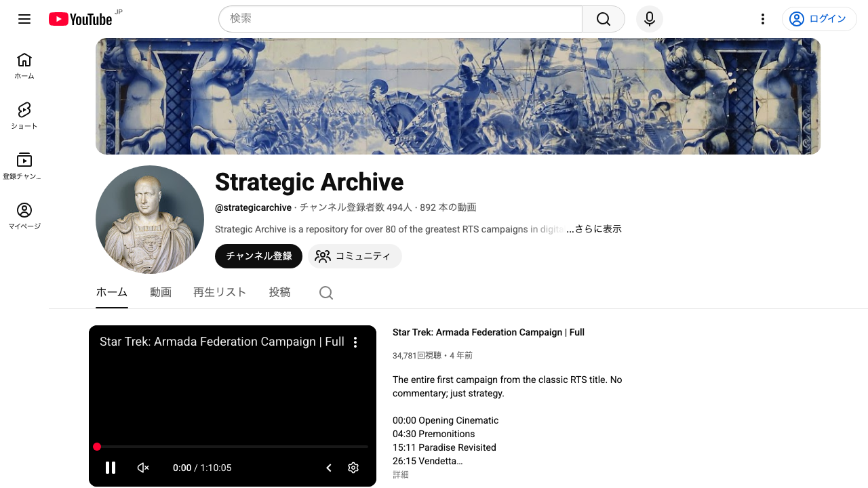Screen dimensions: 868x488
Task: Click the magnifier search button
Action: pyautogui.click(x=604, y=19)
